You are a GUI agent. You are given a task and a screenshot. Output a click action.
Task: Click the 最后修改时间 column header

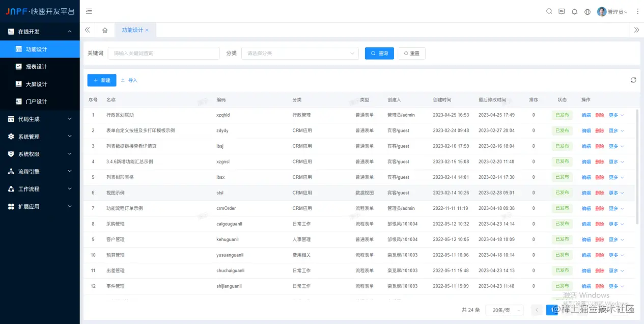pyautogui.click(x=492, y=100)
